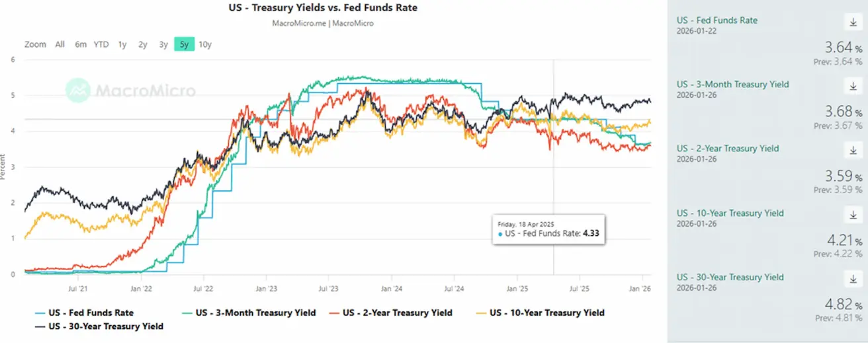Image resolution: width=868 pixels, height=343 pixels.
Task: Download the 10-Year Treasury Yield data
Action: [852, 215]
